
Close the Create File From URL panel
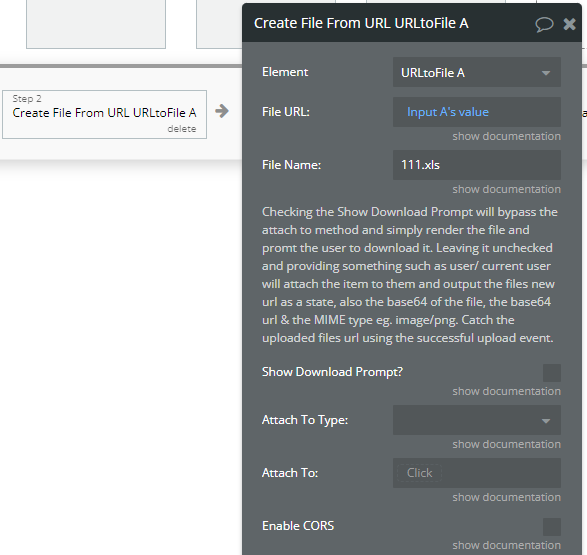click(x=569, y=24)
